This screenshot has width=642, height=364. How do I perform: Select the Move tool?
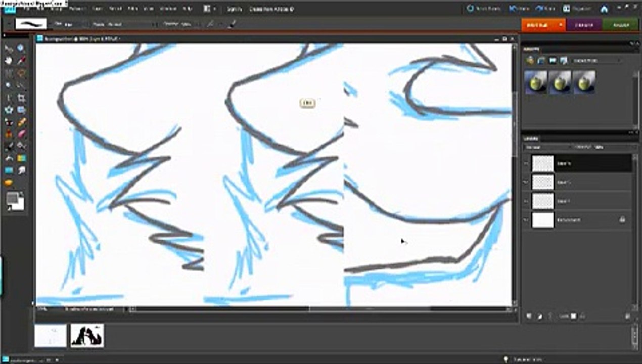tap(9, 49)
